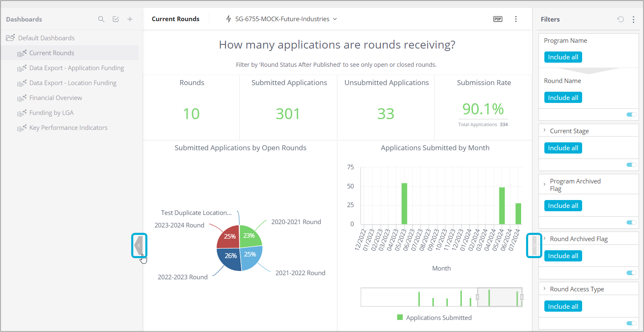Switch off the Round Archived Flag toggle

click(631, 273)
